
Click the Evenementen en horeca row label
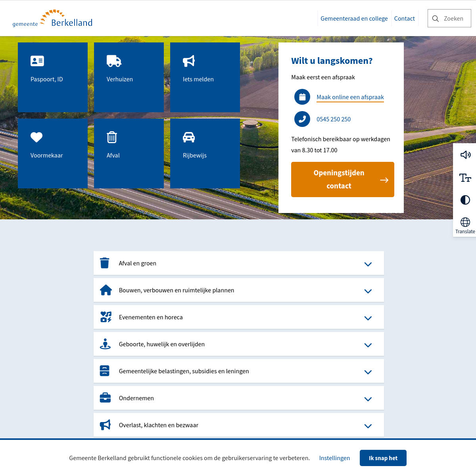tap(151, 317)
